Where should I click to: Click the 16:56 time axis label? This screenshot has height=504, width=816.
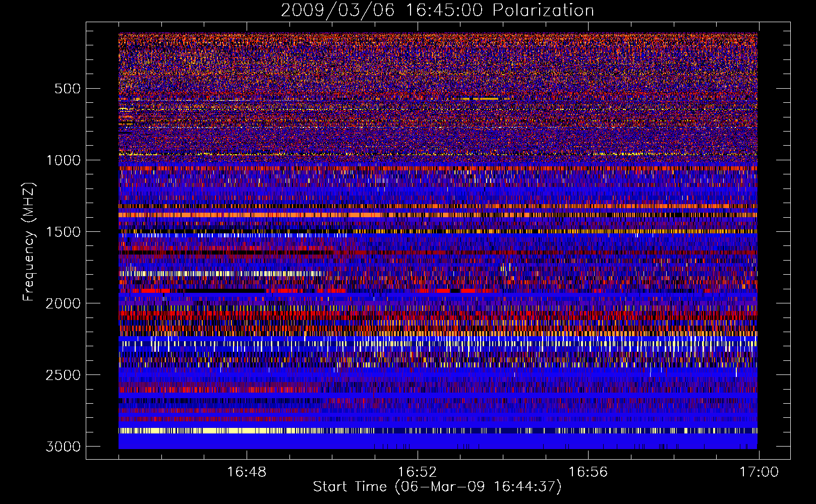pos(588,472)
